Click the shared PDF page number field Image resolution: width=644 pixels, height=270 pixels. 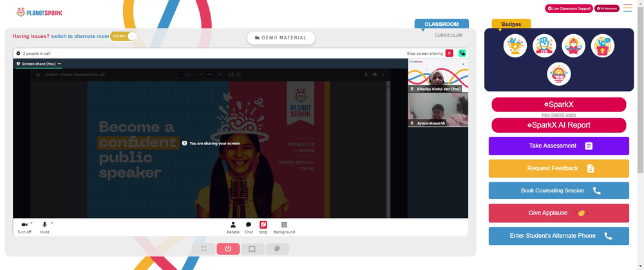(x=181, y=74)
